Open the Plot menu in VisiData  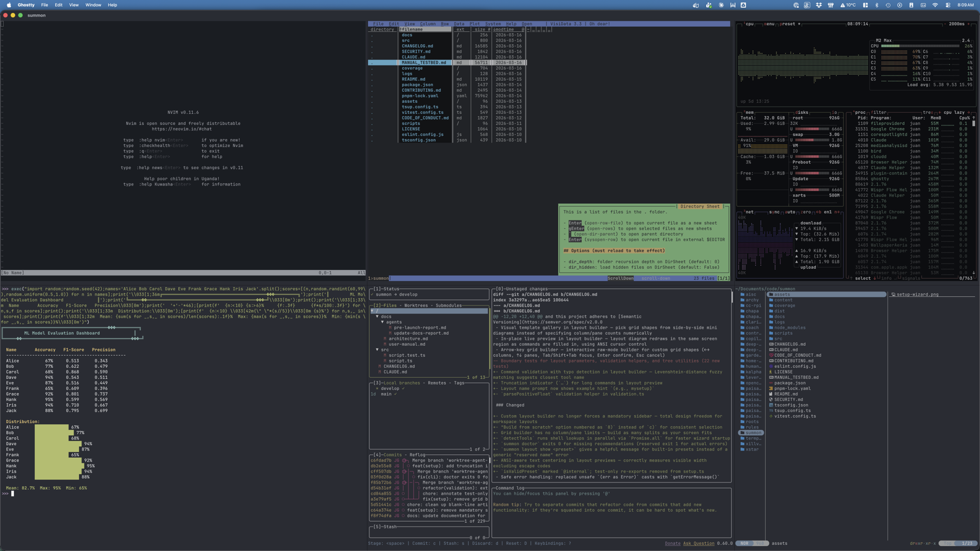(474, 24)
